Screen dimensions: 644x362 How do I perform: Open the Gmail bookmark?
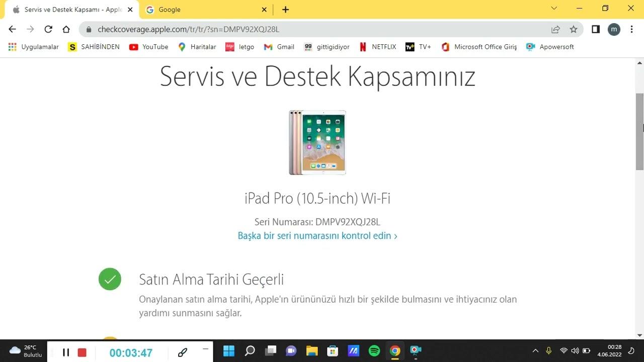click(279, 47)
